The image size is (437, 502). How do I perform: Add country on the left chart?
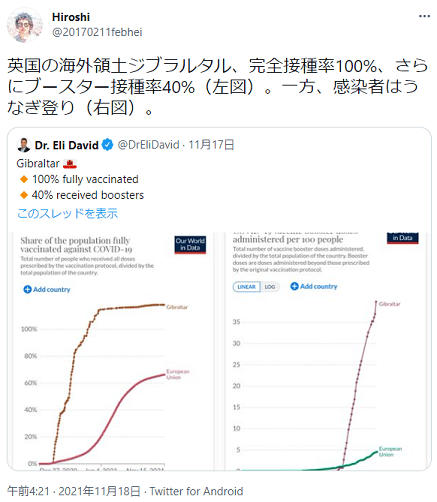[47, 289]
